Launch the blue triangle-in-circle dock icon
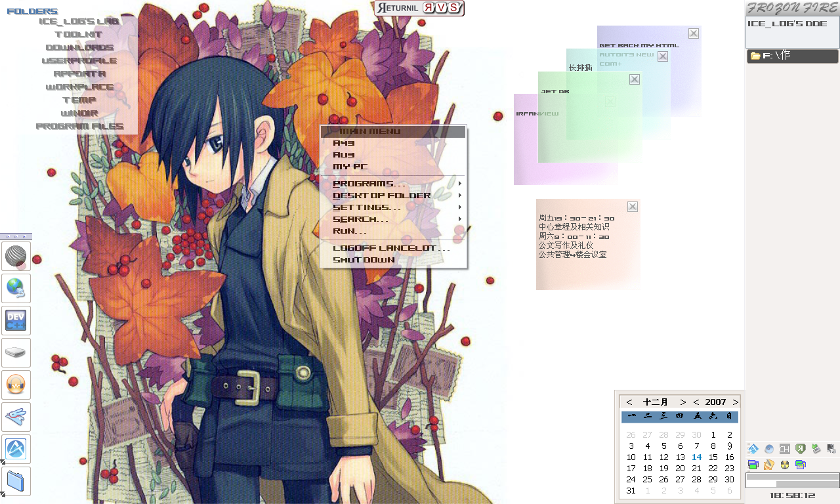The image size is (840, 504). click(16, 450)
